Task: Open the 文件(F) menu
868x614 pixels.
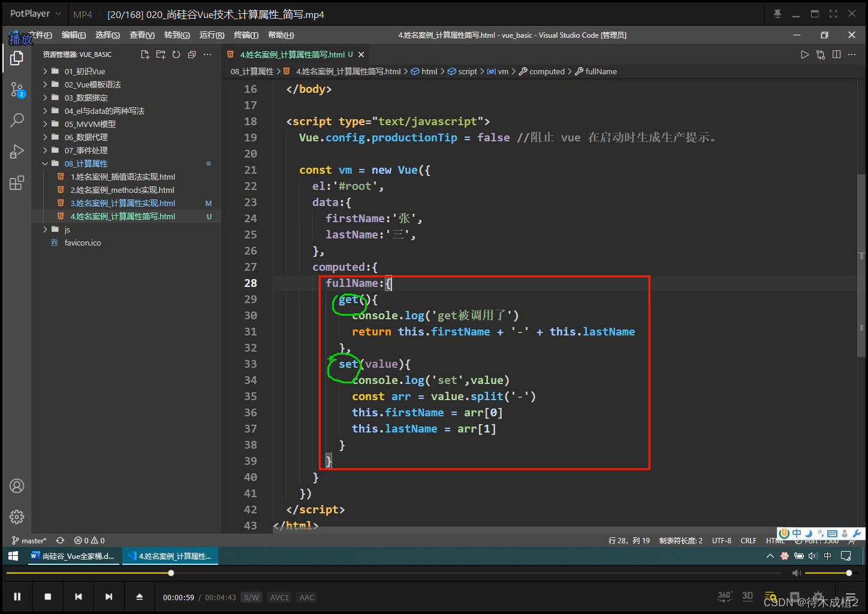Action: (40, 35)
